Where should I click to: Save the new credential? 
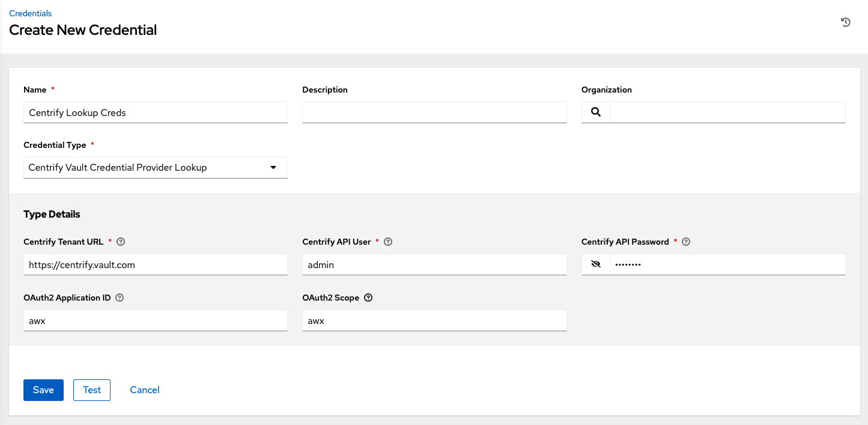coord(43,390)
